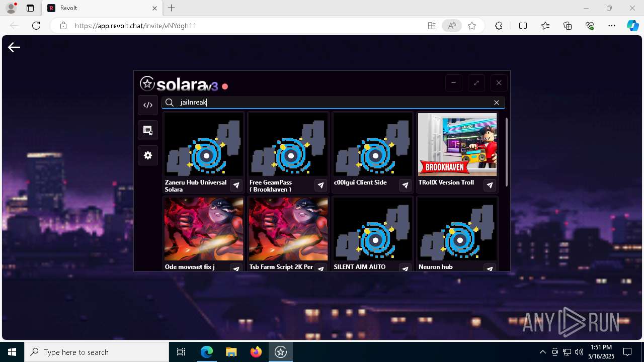Image resolution: width=644 pixels, height=362 pixels.
Task: Click the taskbar search box
Action: (x=97, y=352)
